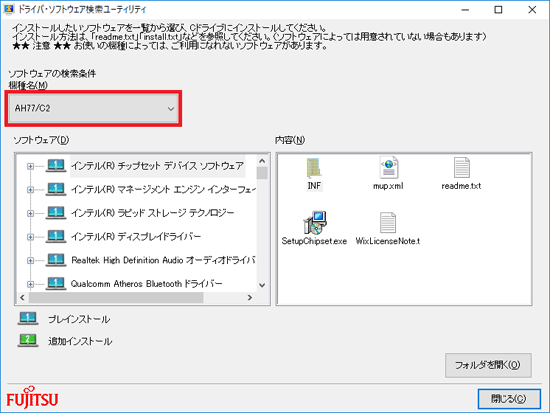Click the Intel chipset device software laptop icon
This screenshot has height=413, width=550.
56,166
